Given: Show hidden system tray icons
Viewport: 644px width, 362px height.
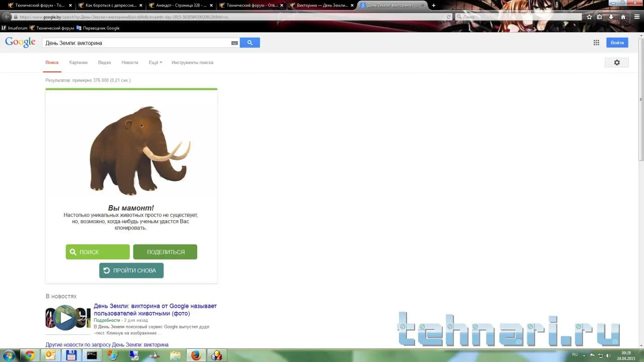Looking at the screenshot, I should tap(585, 355).
